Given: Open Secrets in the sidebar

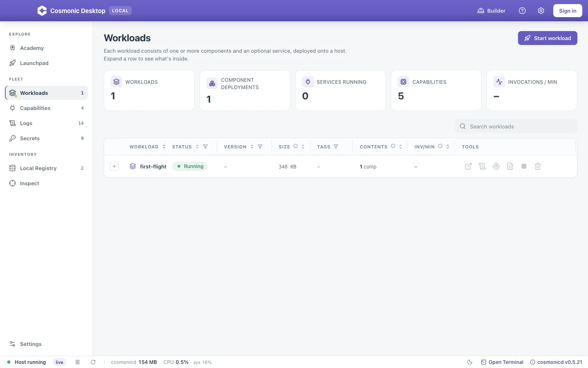Looking at the screenshot, I should (46, 138).
